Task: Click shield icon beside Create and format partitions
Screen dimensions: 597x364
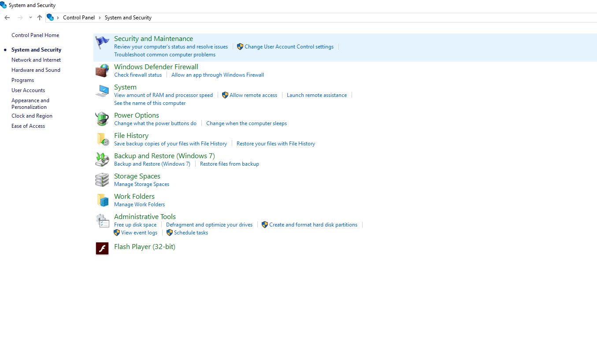Action: point(265,225)
